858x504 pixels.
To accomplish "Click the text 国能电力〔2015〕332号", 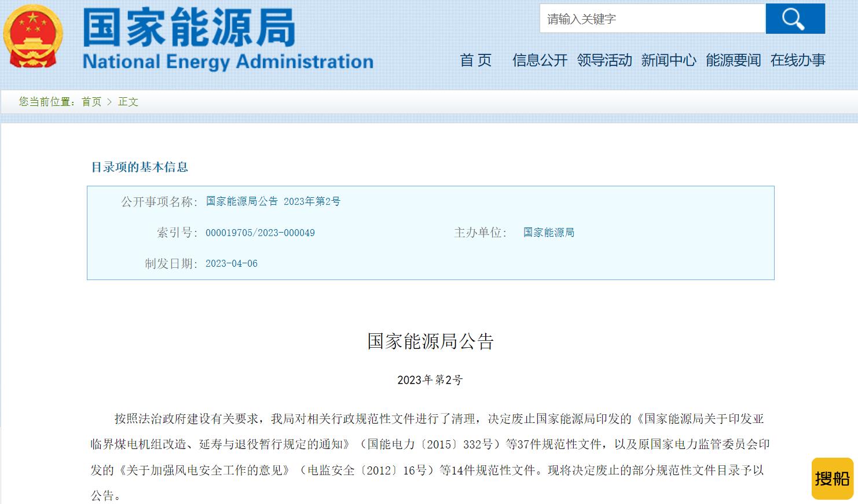I will (430, 444).
